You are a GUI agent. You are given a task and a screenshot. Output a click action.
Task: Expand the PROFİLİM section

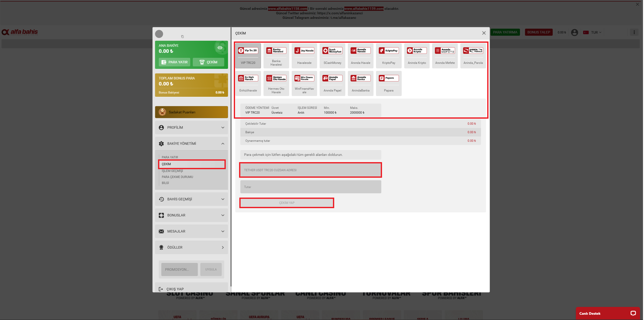[x=192, y=127]
